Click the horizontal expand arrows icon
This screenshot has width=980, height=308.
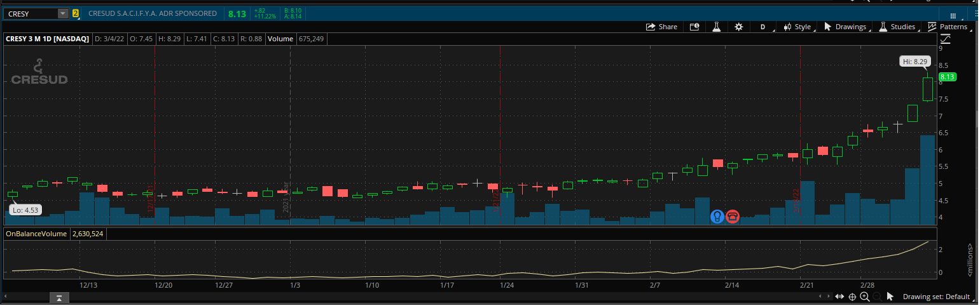click(839, 297)
